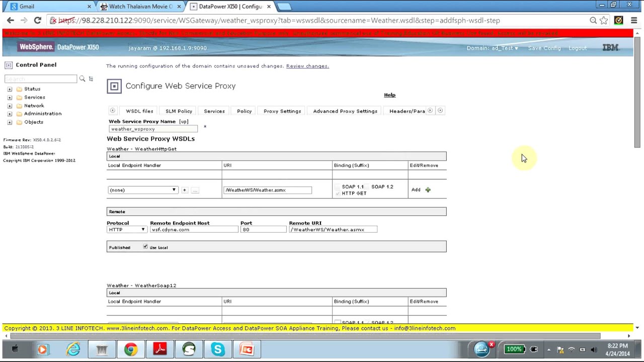Toggle the SOAP 1.2 binding checkbox
644x362 pixels.
(x=367, y=187)
